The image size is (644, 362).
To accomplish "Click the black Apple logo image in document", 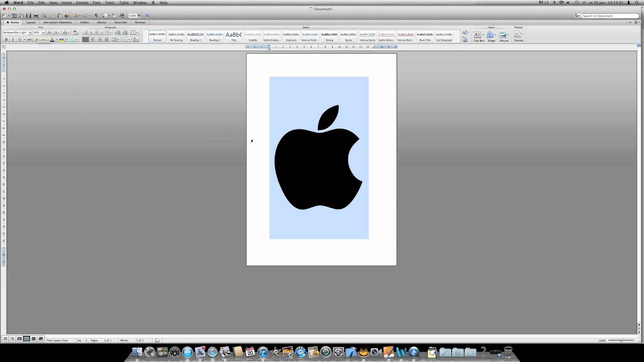I will point(318,157).
